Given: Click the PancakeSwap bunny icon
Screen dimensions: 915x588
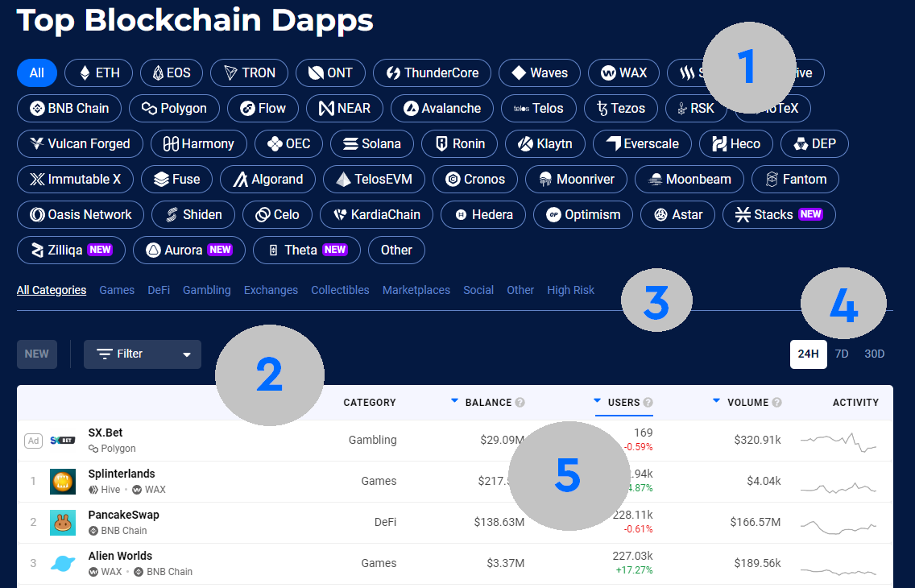Looking at the screenshot, I should pos(63,522).
